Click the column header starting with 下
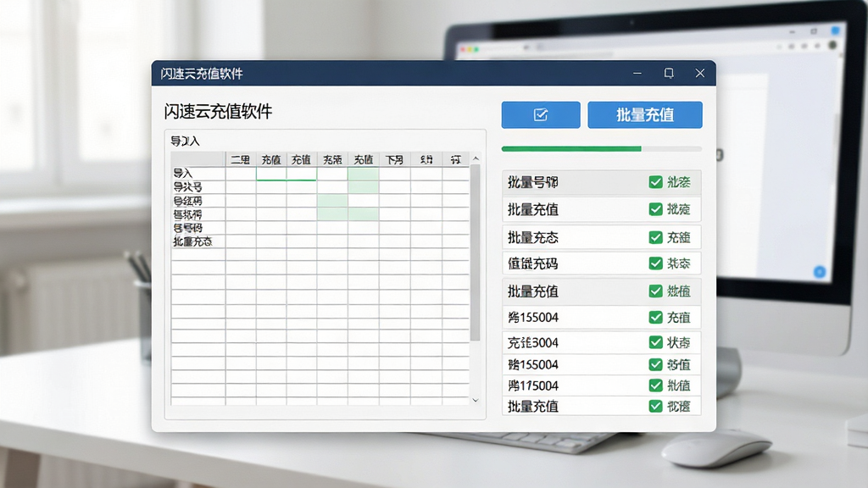The image size is (868, 488). pyautogui.click(x=395, y=160)
